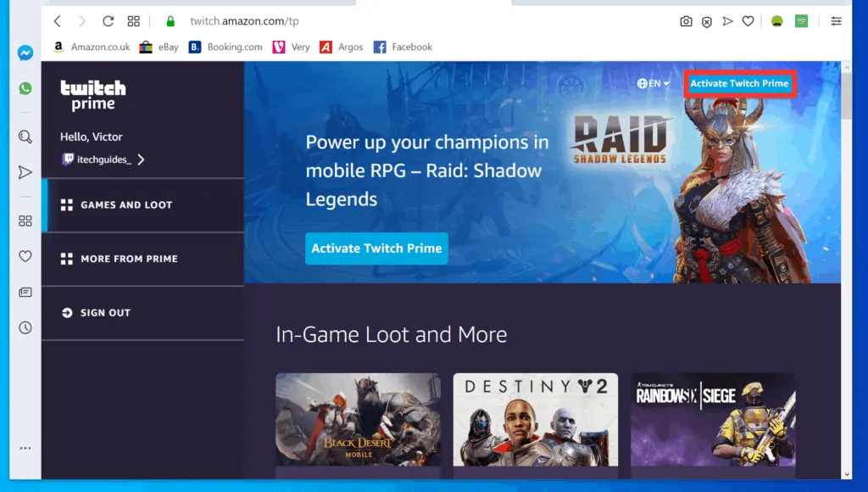Open the eBay bookmark

(159, 47)
